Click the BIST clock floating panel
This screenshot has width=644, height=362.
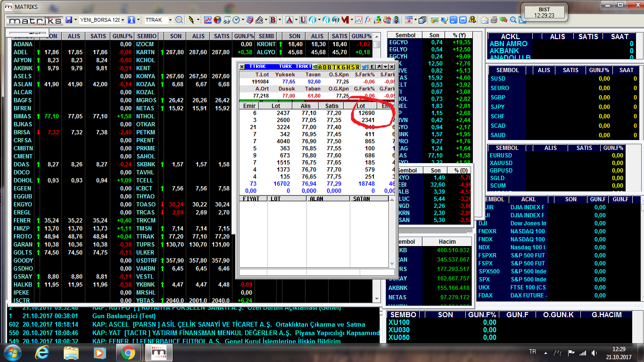pyautogui.click(x=544, y=13)
